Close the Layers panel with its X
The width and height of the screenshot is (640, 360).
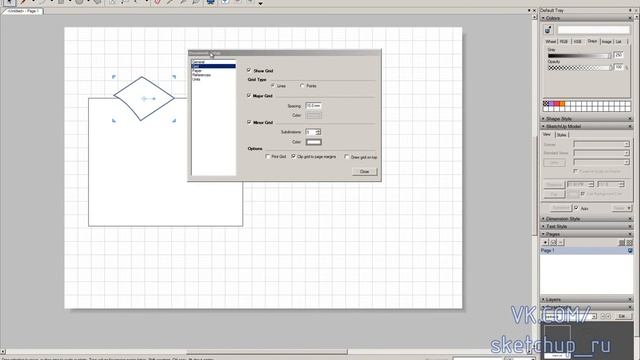(630, 300)
